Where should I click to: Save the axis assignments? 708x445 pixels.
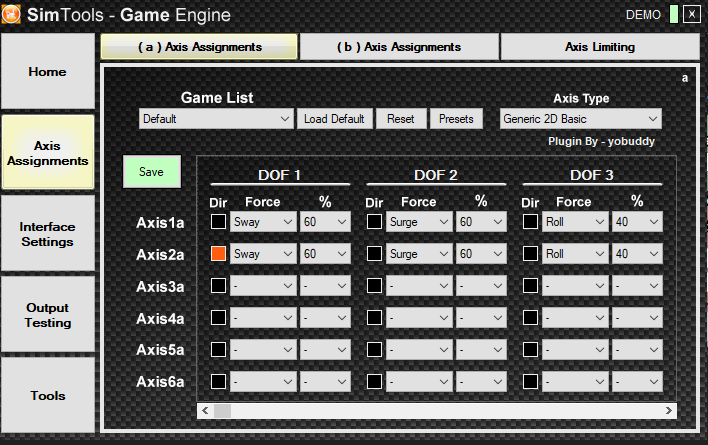(152, 172)
